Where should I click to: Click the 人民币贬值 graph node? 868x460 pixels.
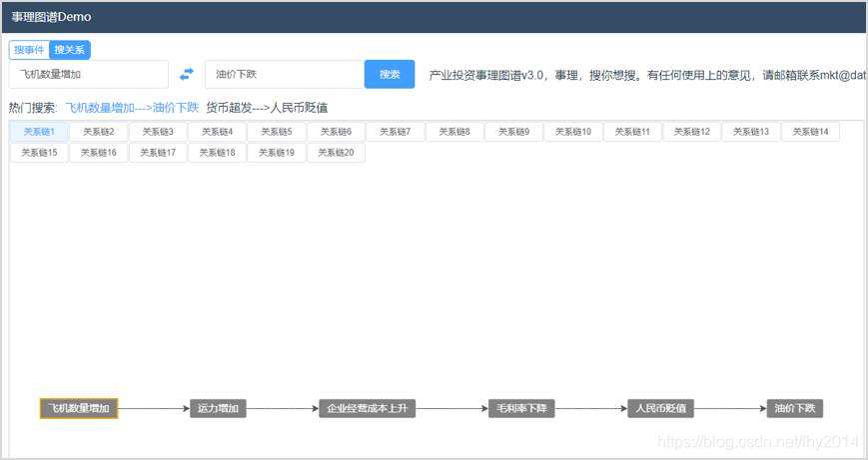661,408
